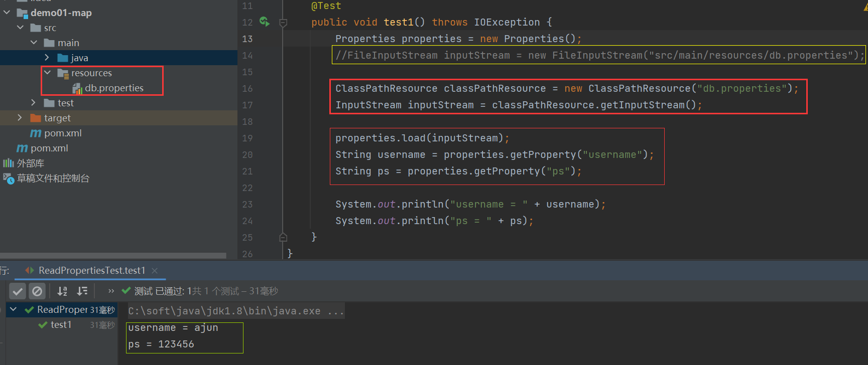868x365 pixels.
Task: Toggle show ignored tests button
Action: click(37, 291)
